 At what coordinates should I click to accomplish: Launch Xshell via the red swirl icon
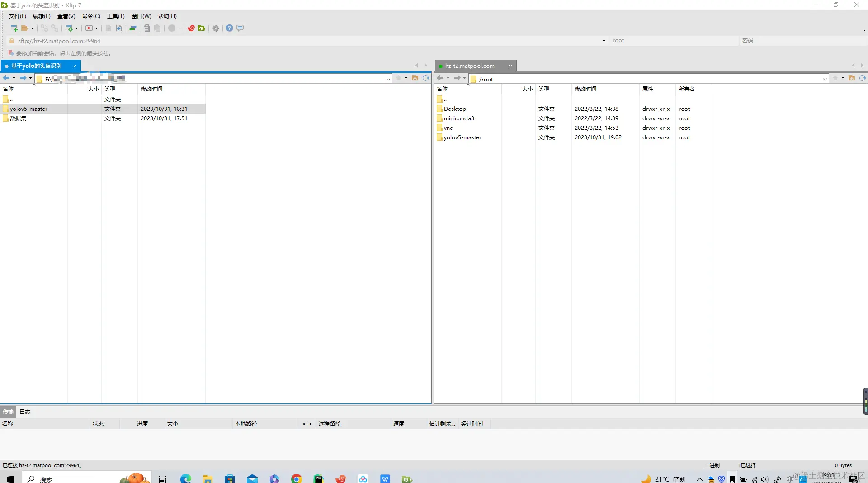click(x=191, y=28)
